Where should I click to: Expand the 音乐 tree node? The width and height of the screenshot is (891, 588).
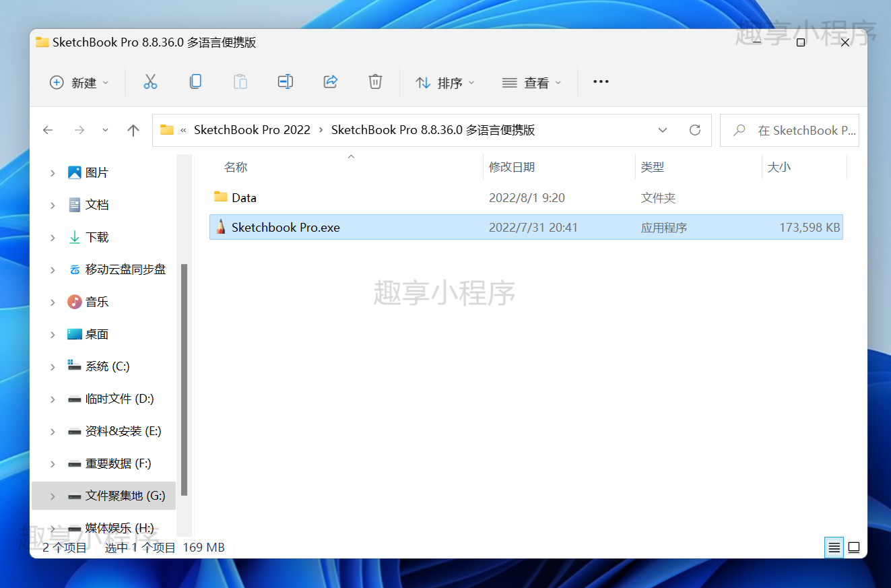pyautogui.click(x=53, y=302)
